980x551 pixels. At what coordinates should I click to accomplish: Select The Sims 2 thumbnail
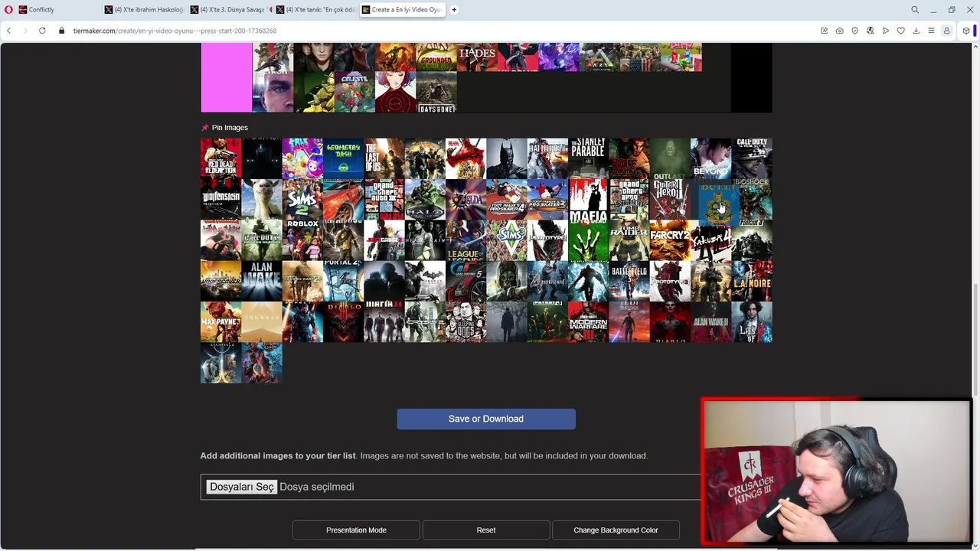click(302, 199)
